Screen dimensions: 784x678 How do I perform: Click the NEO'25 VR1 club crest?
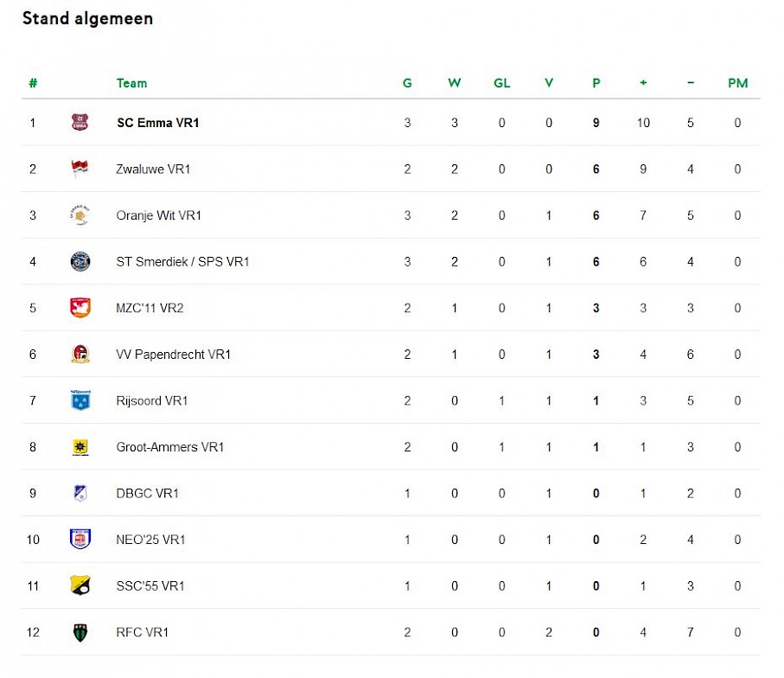(80, 540)
